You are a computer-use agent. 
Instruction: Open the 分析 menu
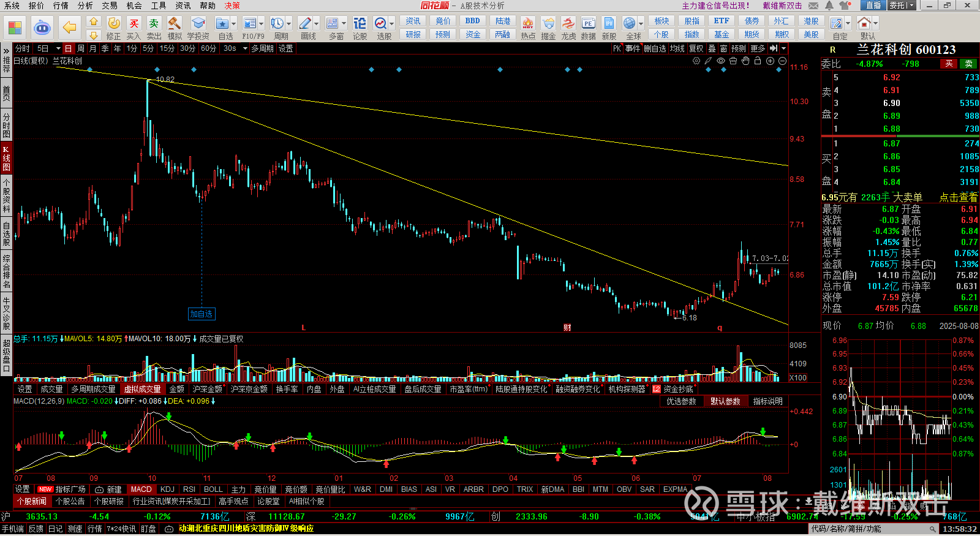point(85,6)
